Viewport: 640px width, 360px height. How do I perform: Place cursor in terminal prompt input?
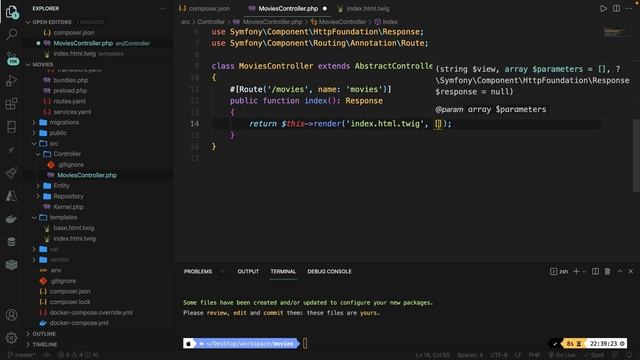point(305,344)
